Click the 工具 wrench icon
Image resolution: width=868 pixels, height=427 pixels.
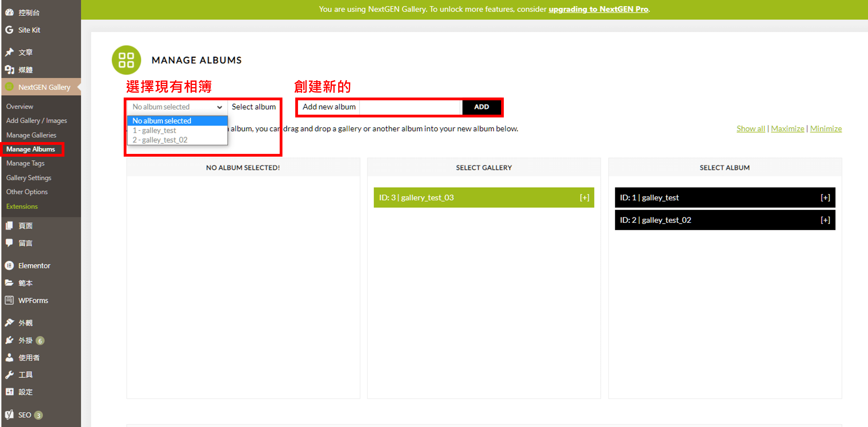click(9, 374)
